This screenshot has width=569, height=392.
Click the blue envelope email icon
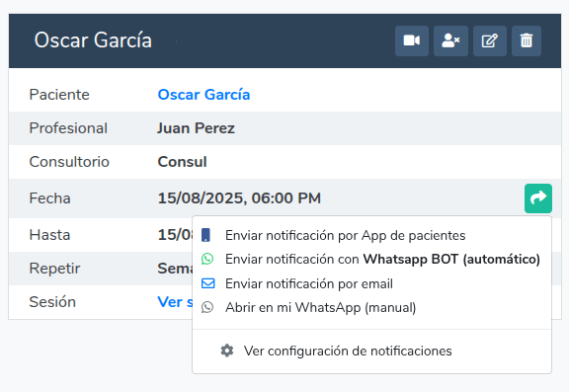207,283
